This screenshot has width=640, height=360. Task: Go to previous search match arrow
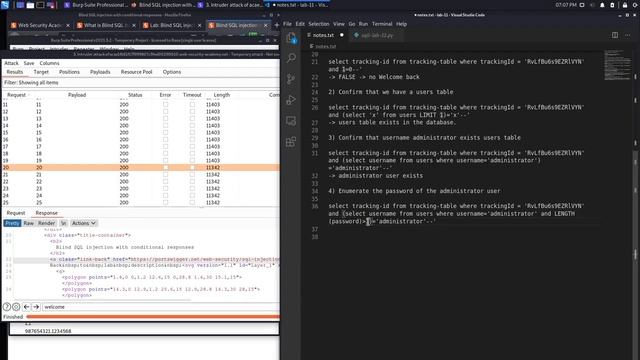[x=27, y=307]
